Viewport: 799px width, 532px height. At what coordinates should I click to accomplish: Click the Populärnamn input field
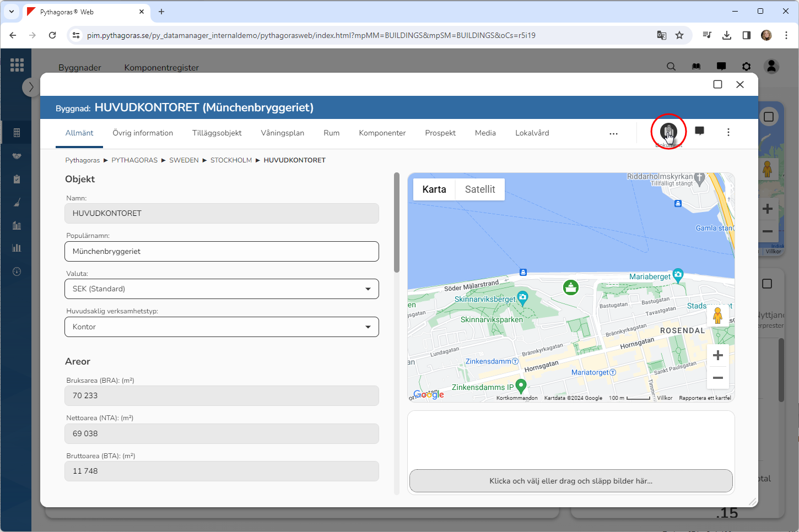222,252
